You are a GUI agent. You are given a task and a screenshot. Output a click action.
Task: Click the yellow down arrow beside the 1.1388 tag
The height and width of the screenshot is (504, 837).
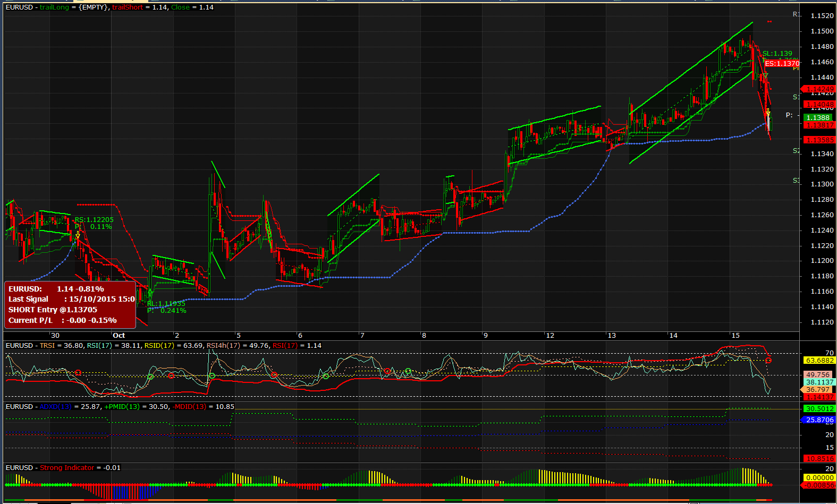coord(768,113)
